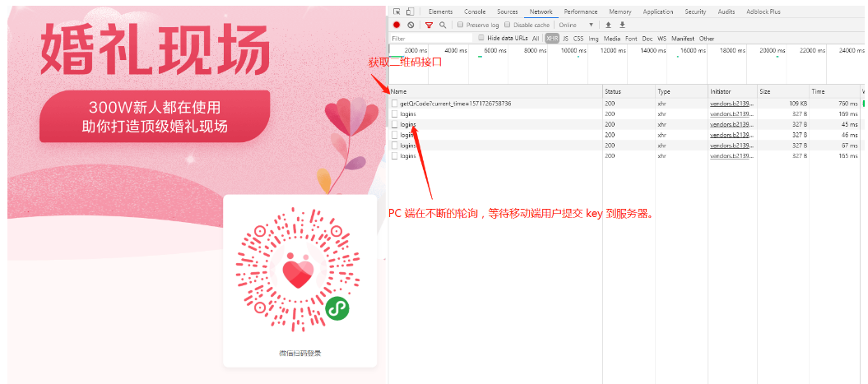868x384 pixels.
Task: Open the Sources tab
Action: (x=507, y=12)
